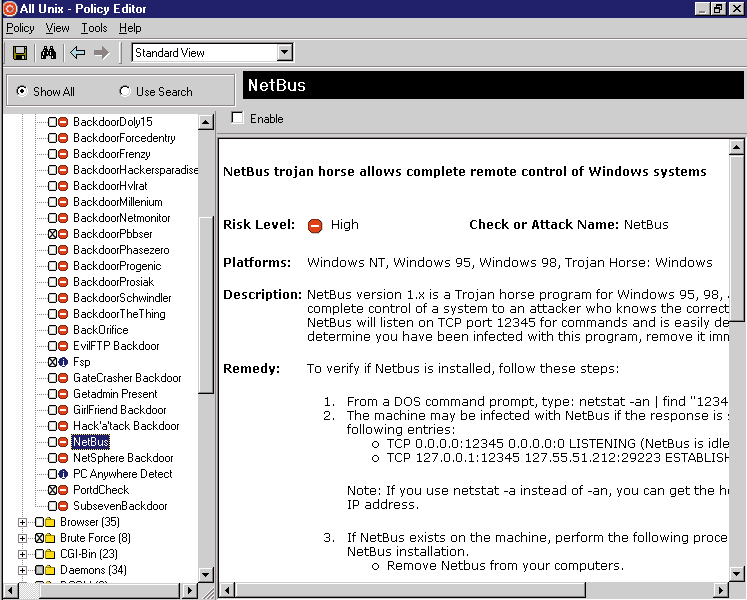Viewport: 747px width, 600px height.
Task: Expand the Browser (35) tree node
Action: pyautogui.click(x=22, y=522)
